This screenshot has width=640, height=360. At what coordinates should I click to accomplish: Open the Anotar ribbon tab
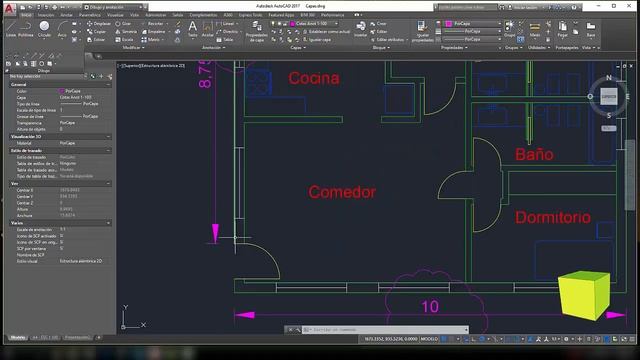click(x=67, y=15)
